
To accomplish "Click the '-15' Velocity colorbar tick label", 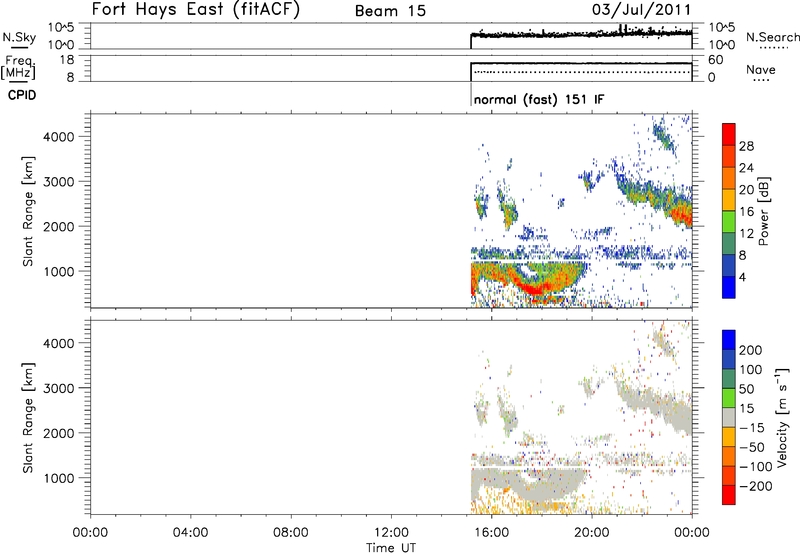I will pyautogui.click(x=752, y=428).
